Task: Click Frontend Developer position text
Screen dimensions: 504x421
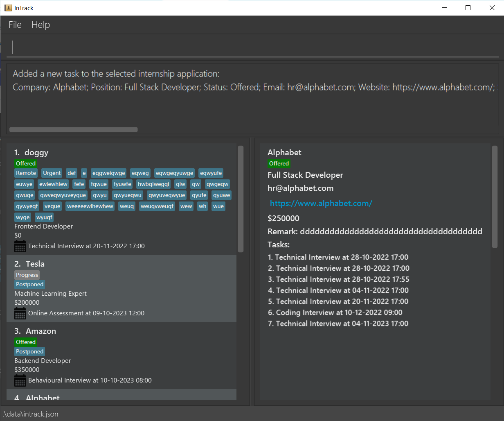Action: (x=43, y=226)
